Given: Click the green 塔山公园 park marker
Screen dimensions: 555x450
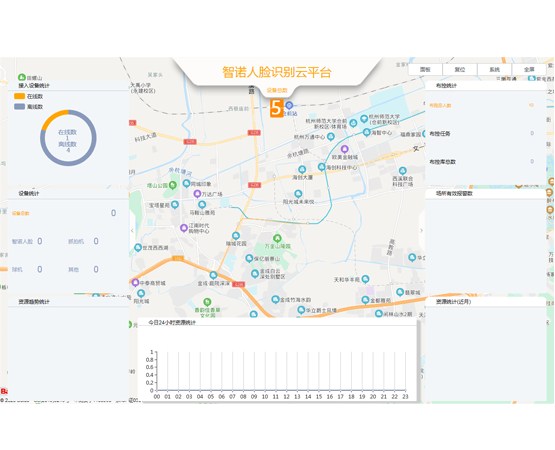Looking at the screenshot, I should 172,185.
